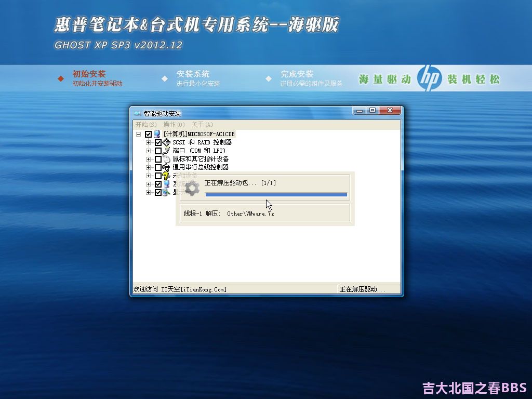The height and width of the screenshot is (399, 532).
Task: Click the blue driver extraction progress bar
Action: pos(276,195)
